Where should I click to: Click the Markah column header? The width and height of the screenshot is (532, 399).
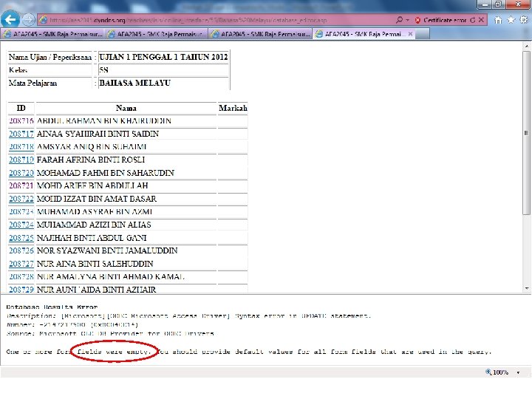pyautogui.click(x=233, y=108)
